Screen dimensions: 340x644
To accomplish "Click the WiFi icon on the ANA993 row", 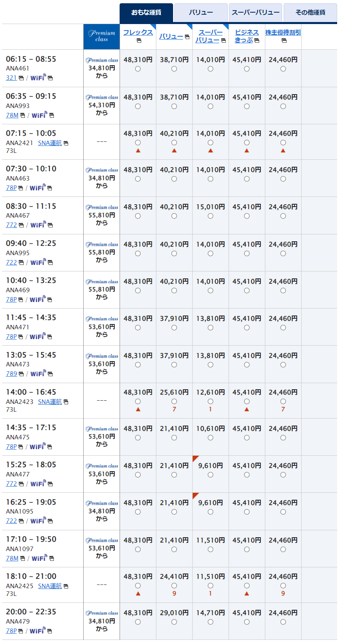I will [39, 115].
